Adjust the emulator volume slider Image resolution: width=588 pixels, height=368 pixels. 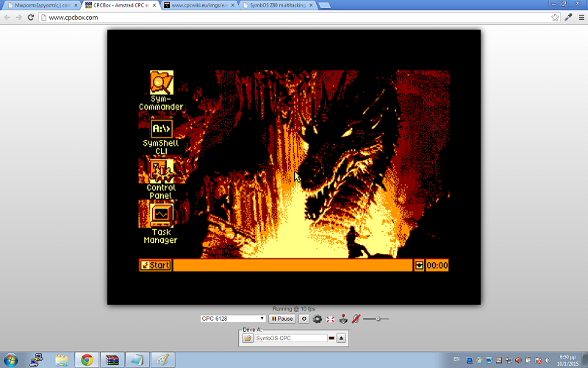point(376,319)
